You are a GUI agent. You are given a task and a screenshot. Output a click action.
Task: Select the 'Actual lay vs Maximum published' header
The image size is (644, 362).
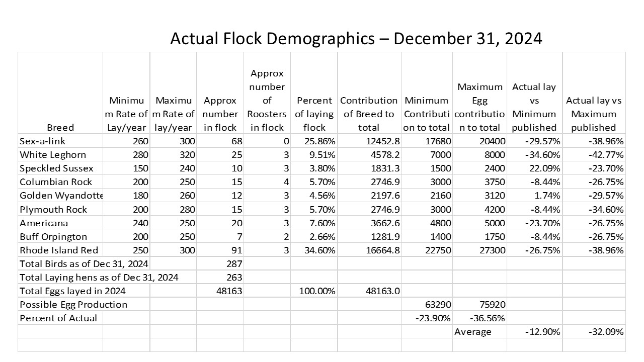coord(594,114)
